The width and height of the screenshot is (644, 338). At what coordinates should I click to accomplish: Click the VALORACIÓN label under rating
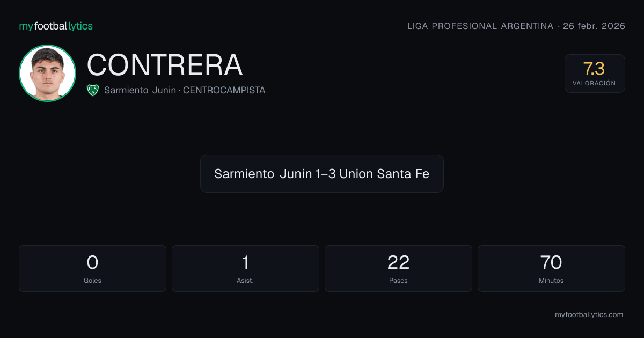tap(594, 83)
